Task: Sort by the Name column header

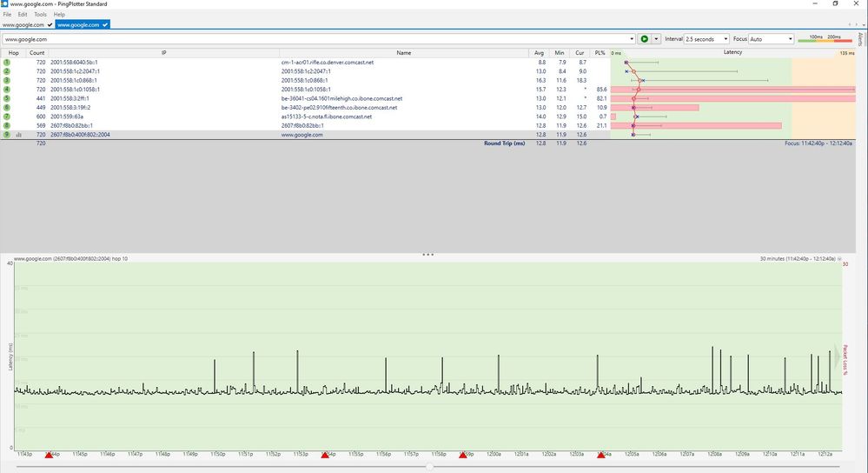Action: pyautogui.click(x=403, y=53)
